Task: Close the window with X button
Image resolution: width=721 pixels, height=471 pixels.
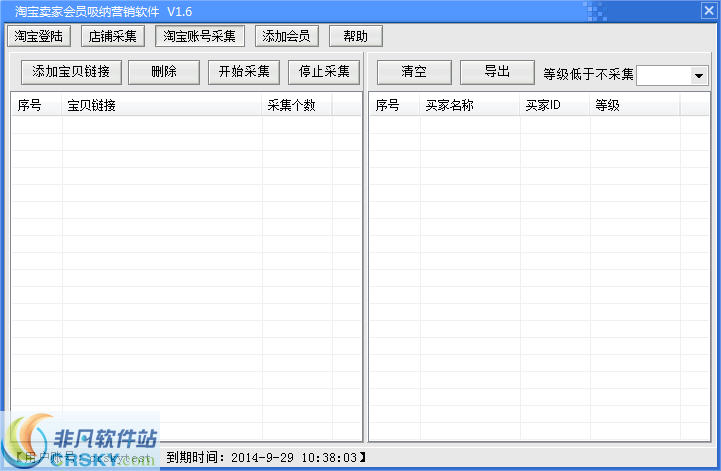Action: pos(709,11)
